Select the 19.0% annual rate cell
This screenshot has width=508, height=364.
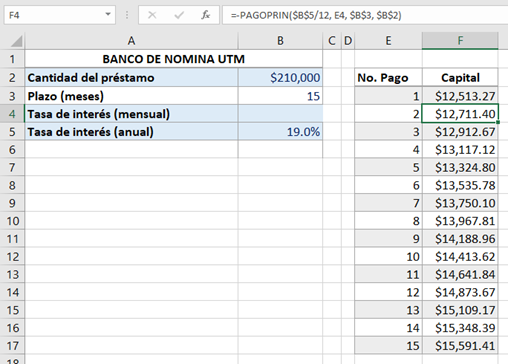click(x=280, y=132)
